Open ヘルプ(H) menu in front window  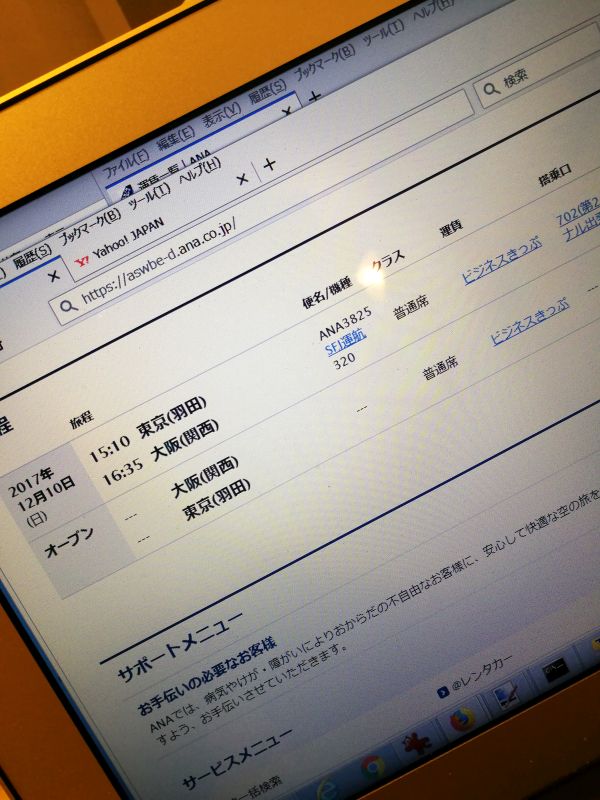[x=201, y=170]
